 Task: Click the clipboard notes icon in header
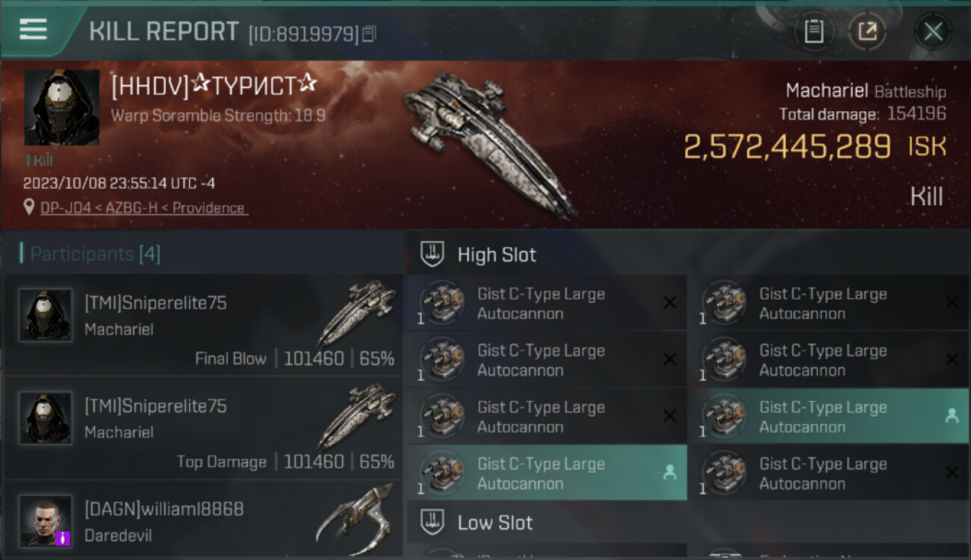(813, 31)
